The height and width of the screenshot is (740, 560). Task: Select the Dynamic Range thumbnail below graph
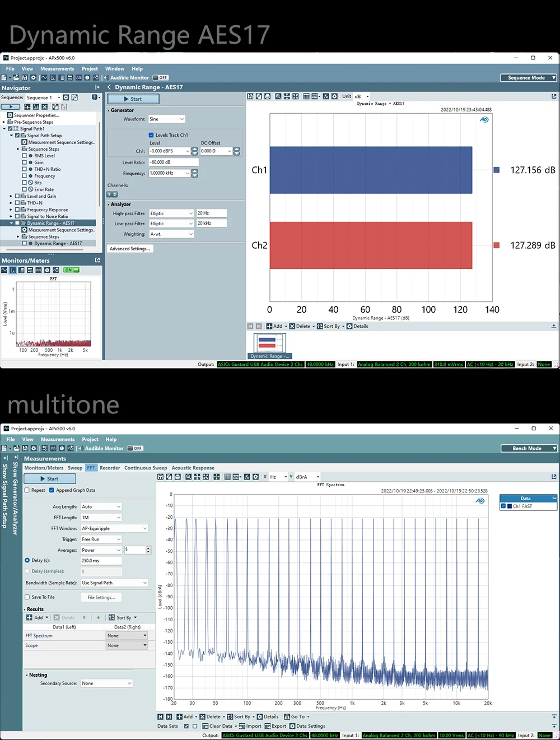click(270, 346)
